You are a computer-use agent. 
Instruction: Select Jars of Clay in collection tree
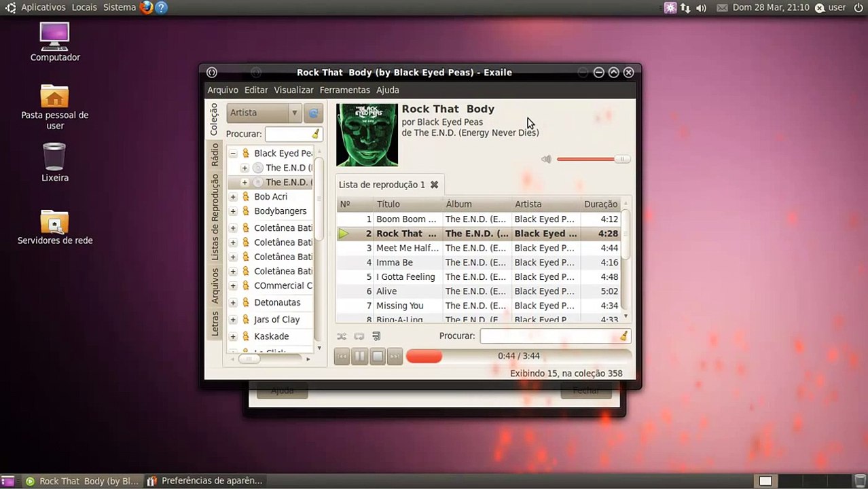point(276,319)
